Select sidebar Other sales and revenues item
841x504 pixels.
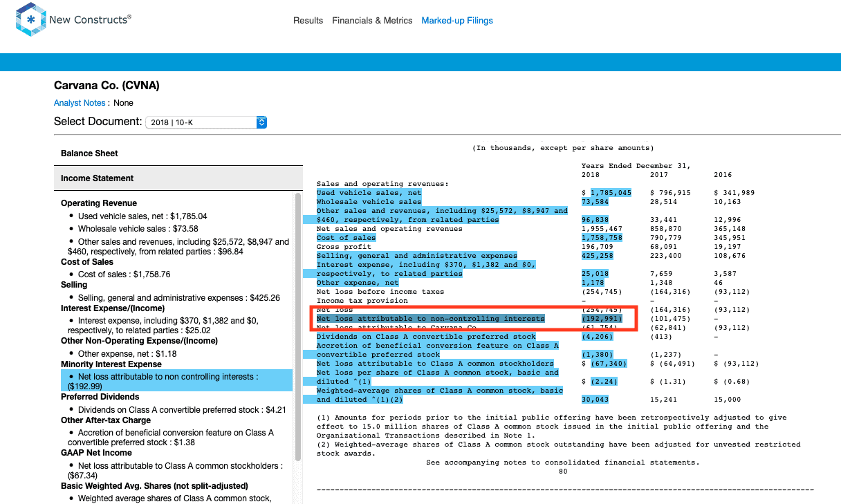pos(178,247)
